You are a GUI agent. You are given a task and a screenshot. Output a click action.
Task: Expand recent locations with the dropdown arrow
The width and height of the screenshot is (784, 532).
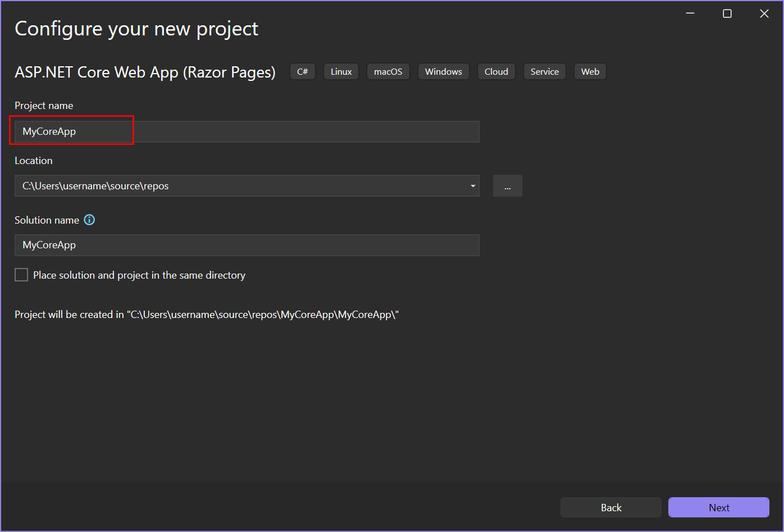click(x=472, y=185)
